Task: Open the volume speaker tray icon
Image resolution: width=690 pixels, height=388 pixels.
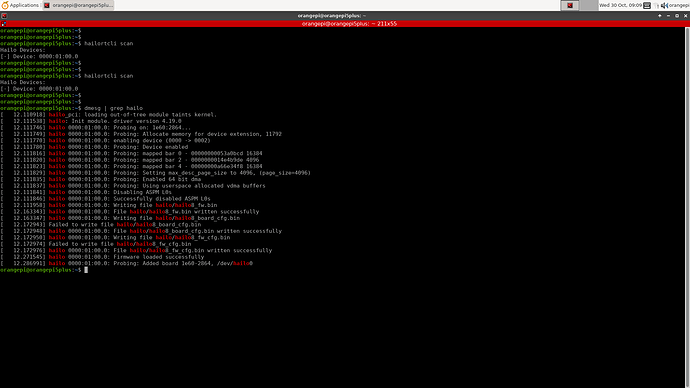Action: pos(664,5)
